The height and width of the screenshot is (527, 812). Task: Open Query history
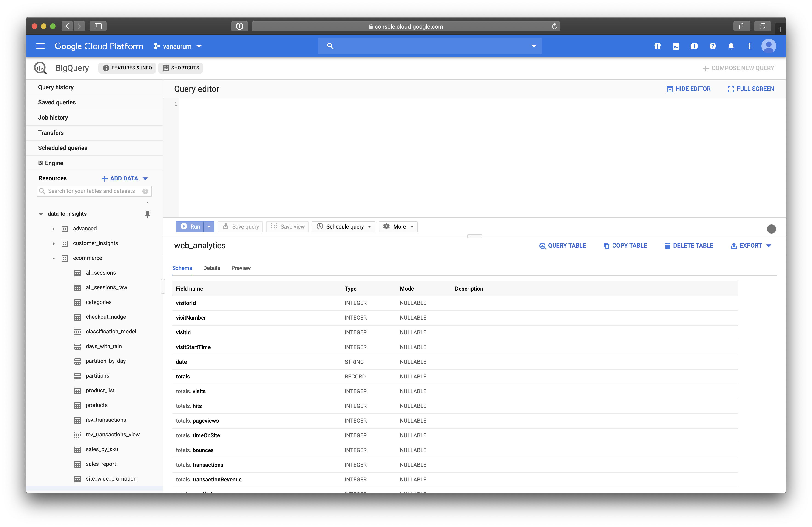[x=94, y=87]
